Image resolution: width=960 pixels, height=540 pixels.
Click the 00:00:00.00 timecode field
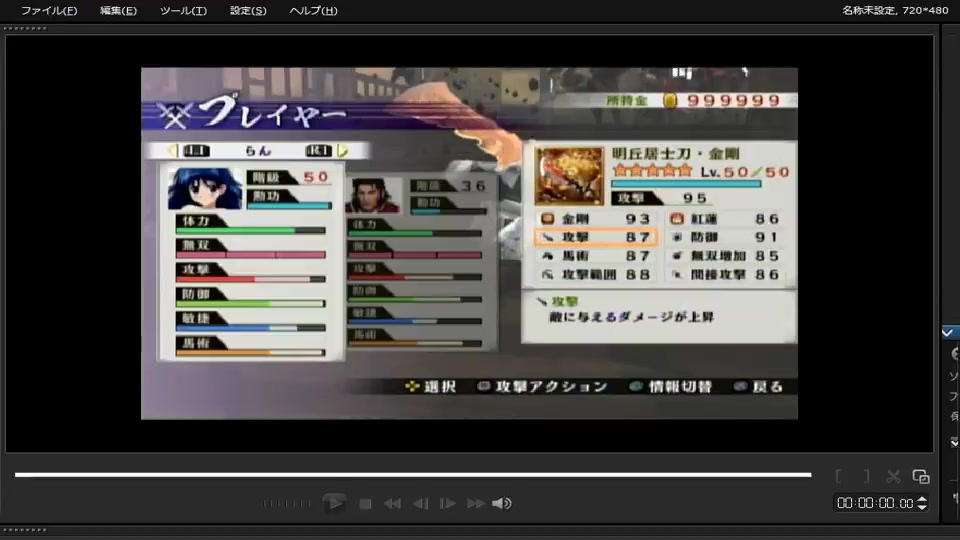point(875,503)
